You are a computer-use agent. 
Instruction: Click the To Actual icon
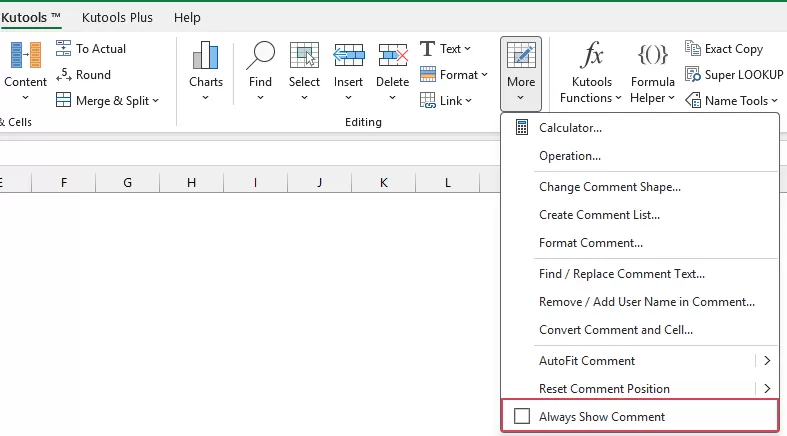pos(63,49)
